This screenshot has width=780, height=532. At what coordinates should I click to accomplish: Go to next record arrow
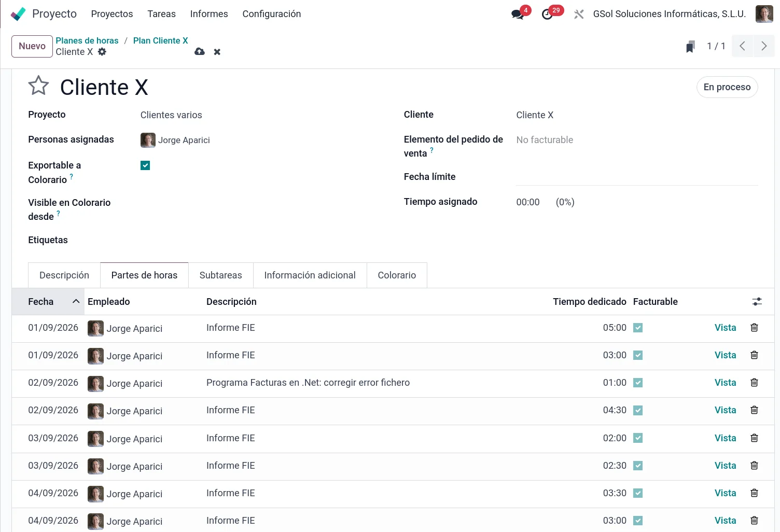(x=764, y=46)
